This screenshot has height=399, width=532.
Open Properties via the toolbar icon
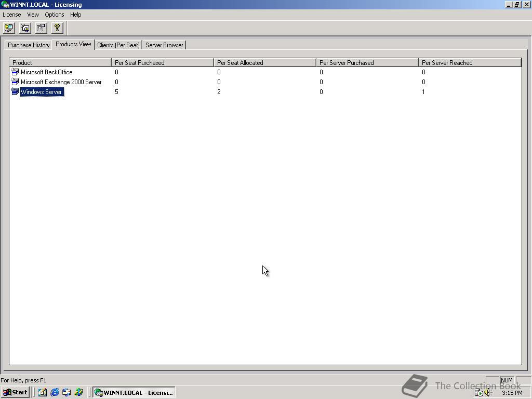click(41, 28)
